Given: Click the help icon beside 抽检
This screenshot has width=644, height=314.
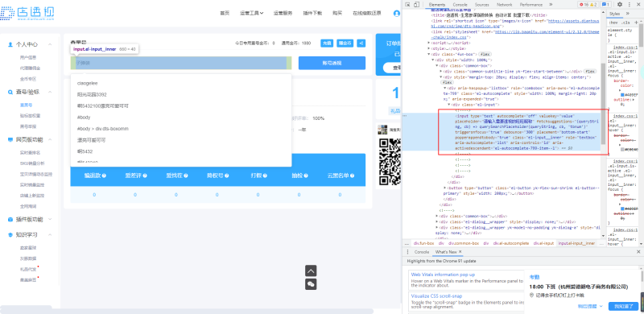Looking at the screenshot, I should 306,176.
